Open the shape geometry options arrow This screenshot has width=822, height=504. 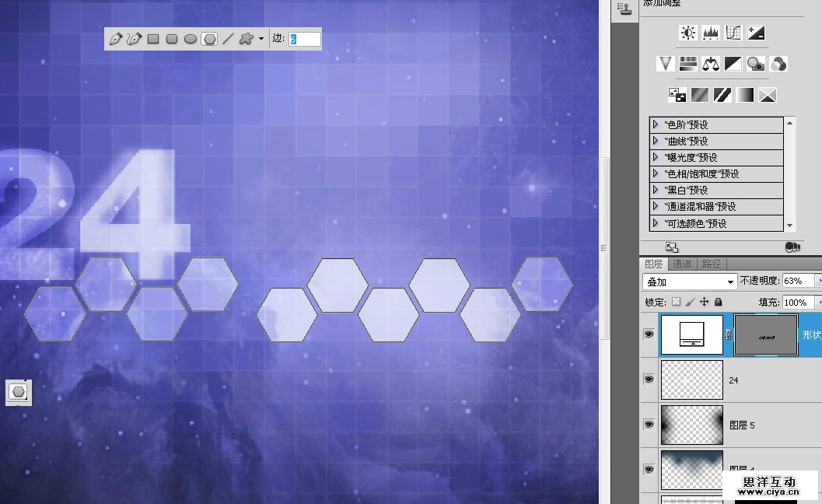click(261, 39)
